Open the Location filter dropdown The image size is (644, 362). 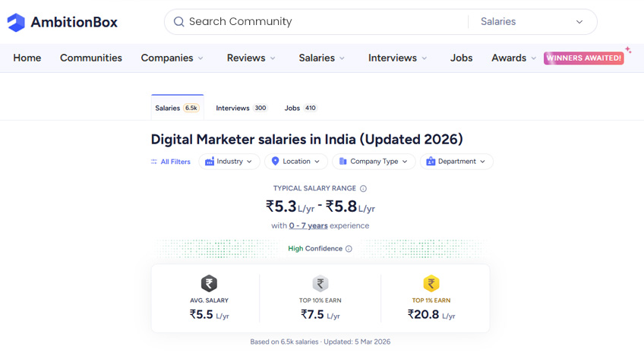(x=295, y=162)
